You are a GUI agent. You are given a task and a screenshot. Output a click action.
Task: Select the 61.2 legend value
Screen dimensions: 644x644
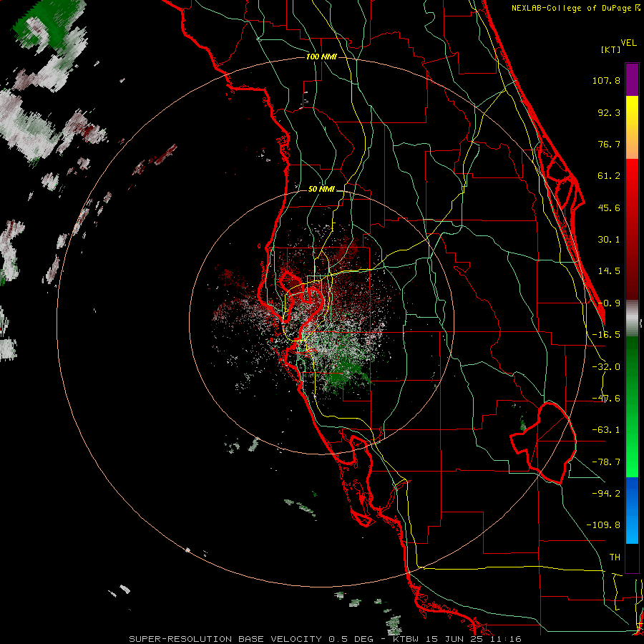[609, 176]
